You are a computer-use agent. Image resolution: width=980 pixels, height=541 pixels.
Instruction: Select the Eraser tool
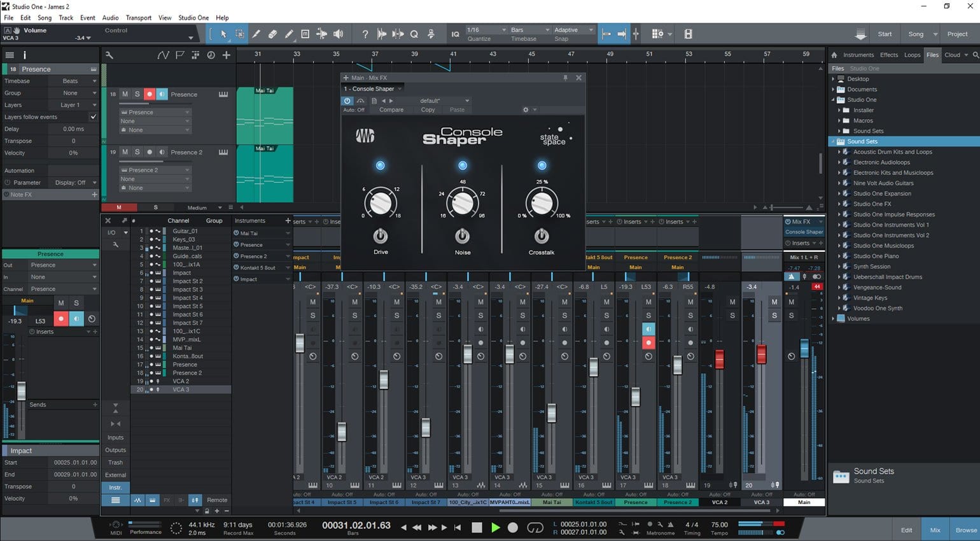(x=272, y=34)
